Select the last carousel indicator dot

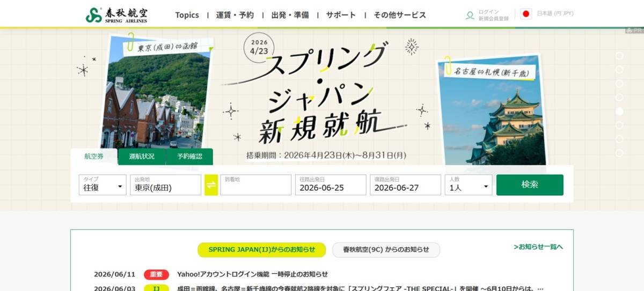(x=619, y=153)
